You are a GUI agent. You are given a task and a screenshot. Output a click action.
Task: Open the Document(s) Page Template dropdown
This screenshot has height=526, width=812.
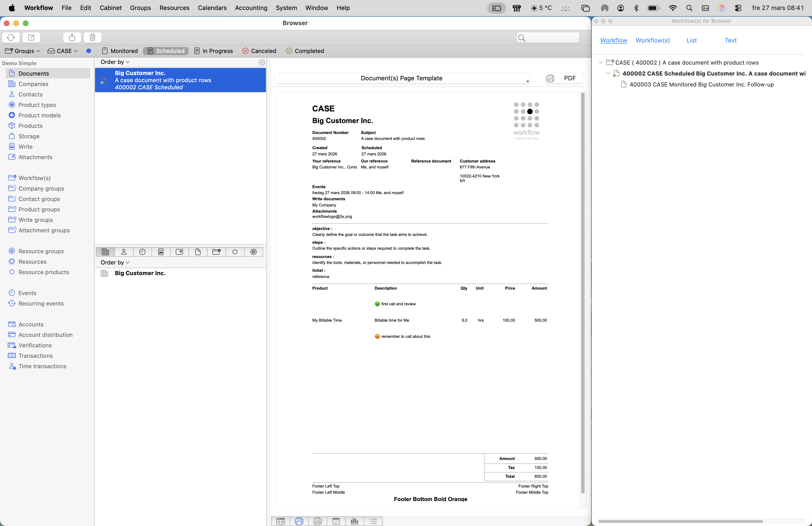pos(401,78)
